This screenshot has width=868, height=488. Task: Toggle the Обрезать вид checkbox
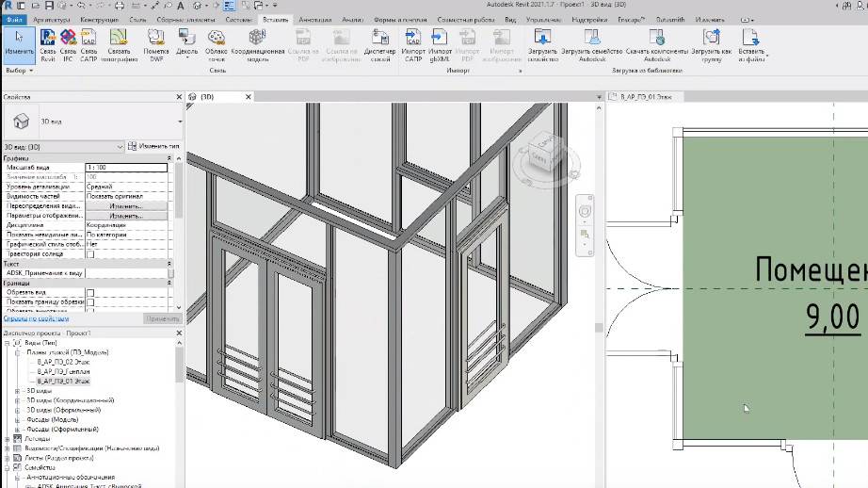point(90,292)
